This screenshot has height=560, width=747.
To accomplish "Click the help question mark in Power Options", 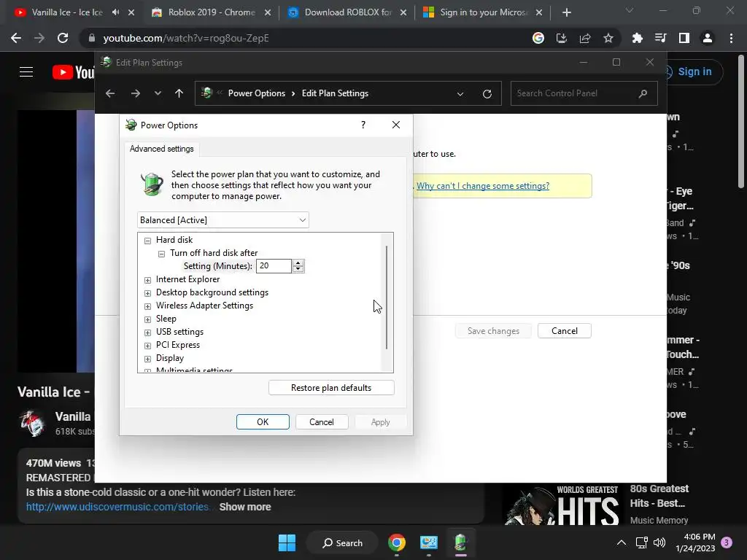I will pyautogui.click(x=363, y=125).
